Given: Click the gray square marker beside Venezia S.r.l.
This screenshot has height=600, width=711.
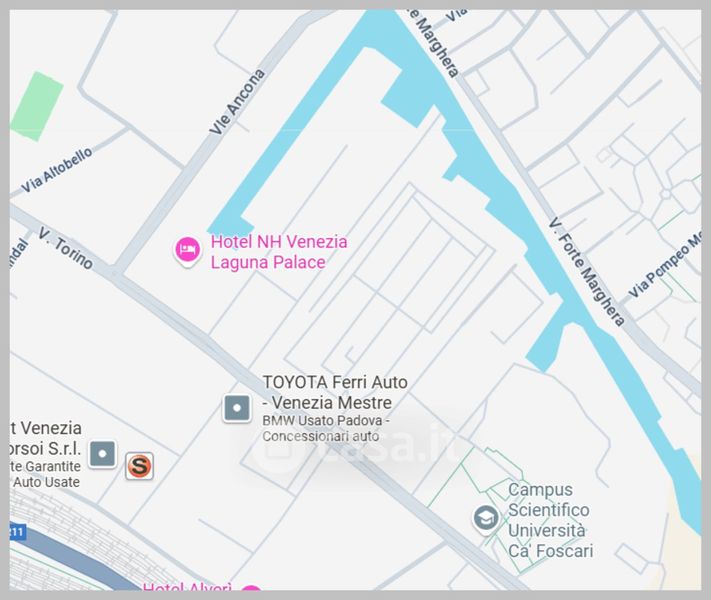Looking at the screenshot, I should coord(103,454).
